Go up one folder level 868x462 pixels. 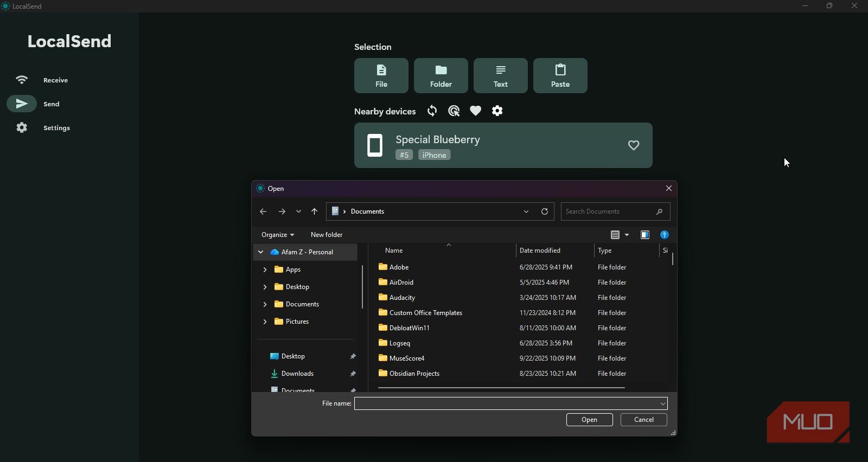coord(315,211)
